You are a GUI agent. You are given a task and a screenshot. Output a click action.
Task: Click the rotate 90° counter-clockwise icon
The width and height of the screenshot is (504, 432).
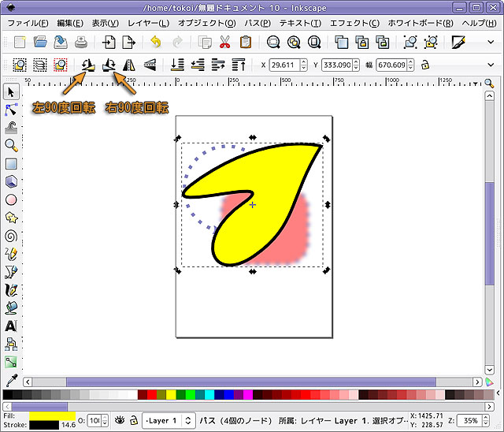point(89,65)
